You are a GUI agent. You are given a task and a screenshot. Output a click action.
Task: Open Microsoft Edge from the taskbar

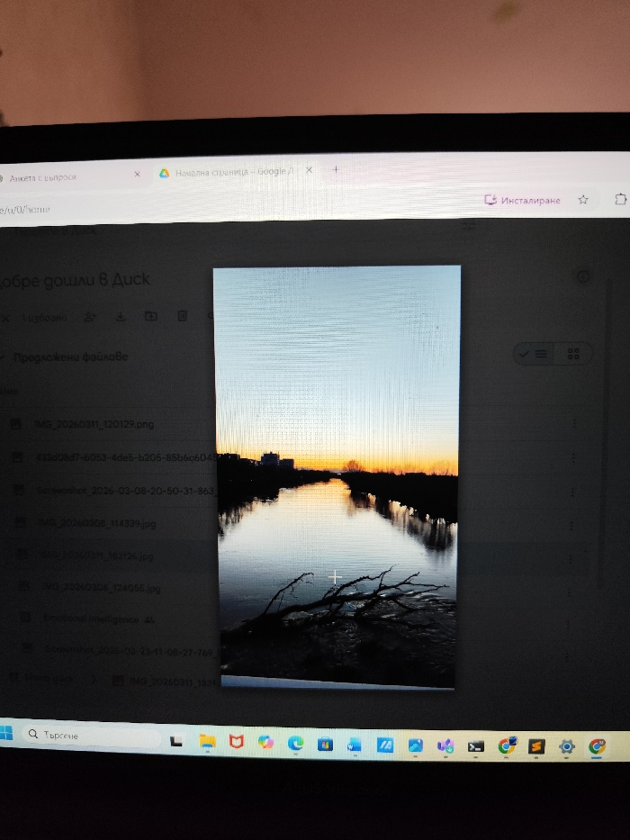pos(295,743)
